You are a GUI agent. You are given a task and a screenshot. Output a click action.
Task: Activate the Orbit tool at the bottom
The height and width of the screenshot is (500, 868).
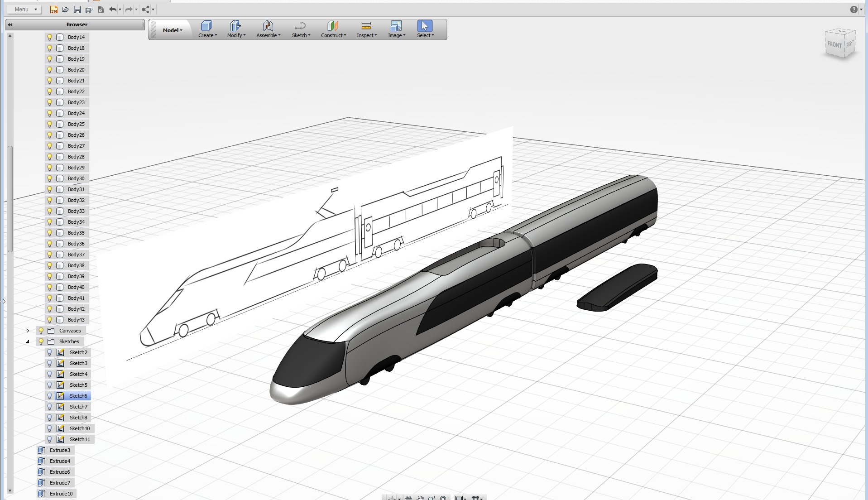click(393, 498)
